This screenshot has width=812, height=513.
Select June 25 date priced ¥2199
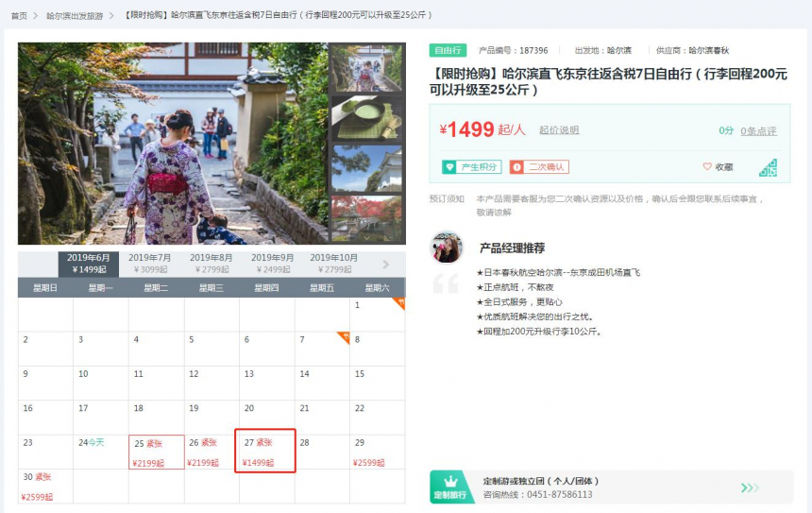[157, 452]
